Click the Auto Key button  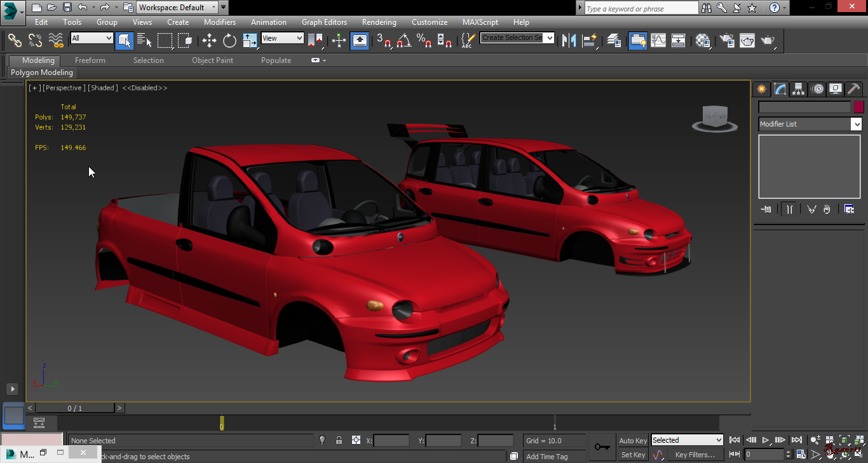pyautogui.click(x=632, y=440)
